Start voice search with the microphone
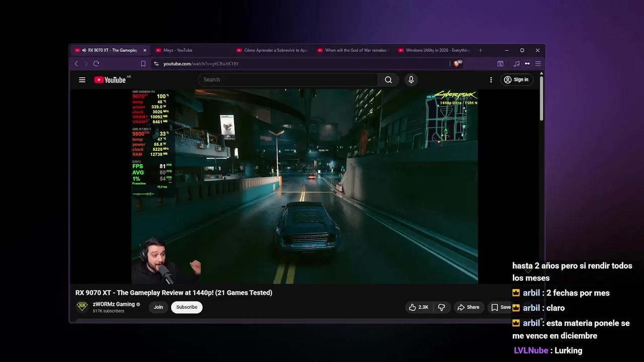 click(x=411, y=79)
